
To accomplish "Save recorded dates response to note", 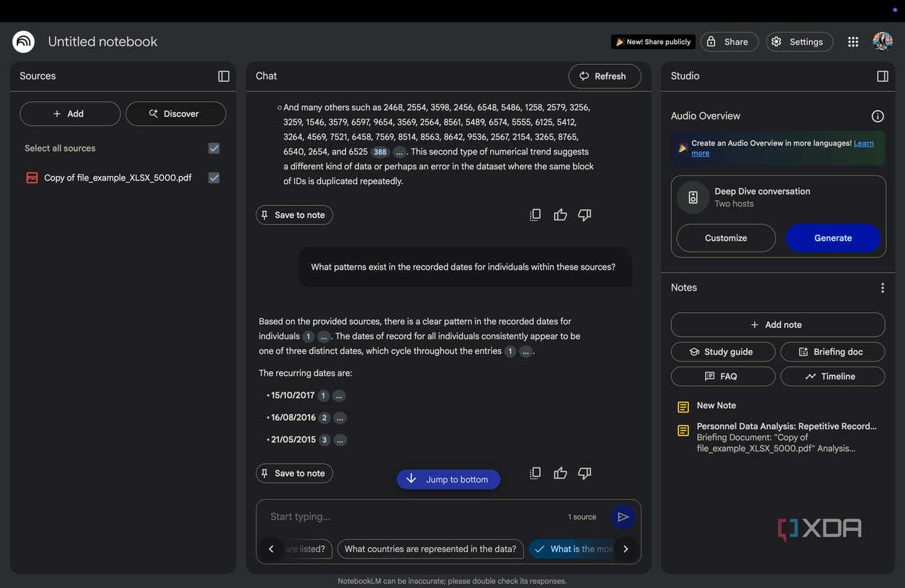I will coord(294,473).
